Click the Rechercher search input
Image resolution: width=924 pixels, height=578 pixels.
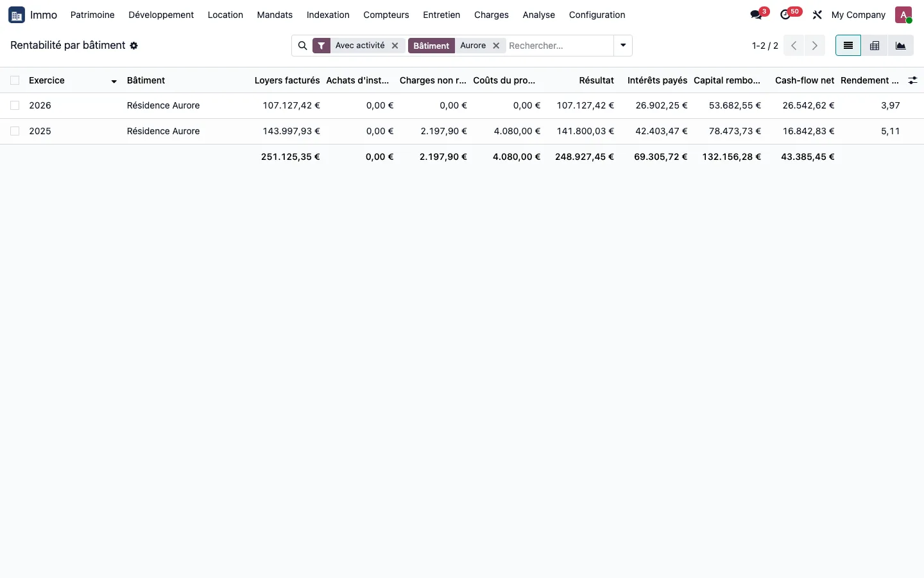click(x=560, y=46)
